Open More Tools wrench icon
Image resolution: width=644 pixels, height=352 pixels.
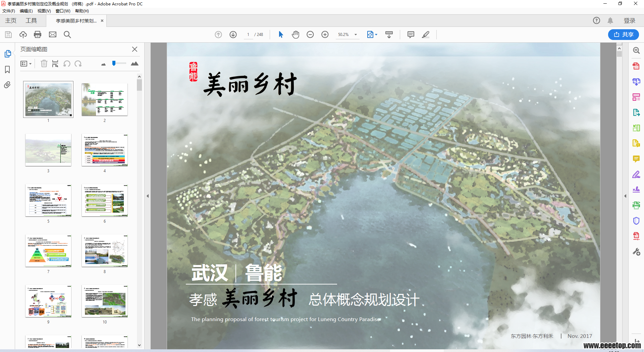click(636, 252)
